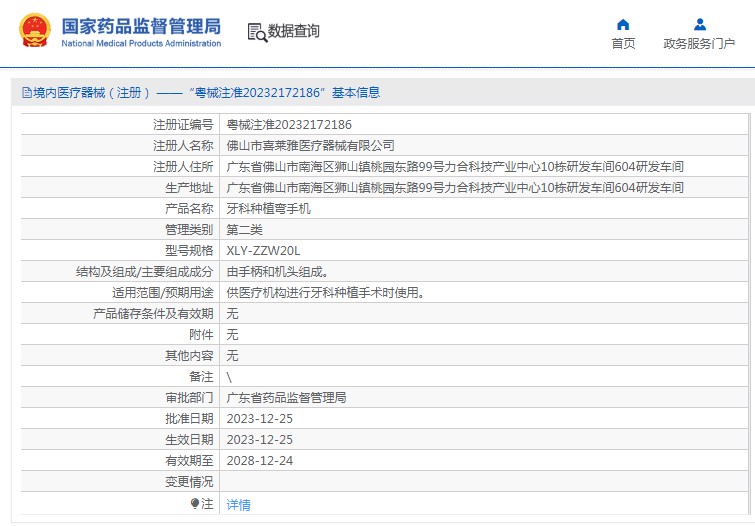The width and height of the screenshot is (755, 526).
Task: Click the 备注 label
Action: coord(201,377)
